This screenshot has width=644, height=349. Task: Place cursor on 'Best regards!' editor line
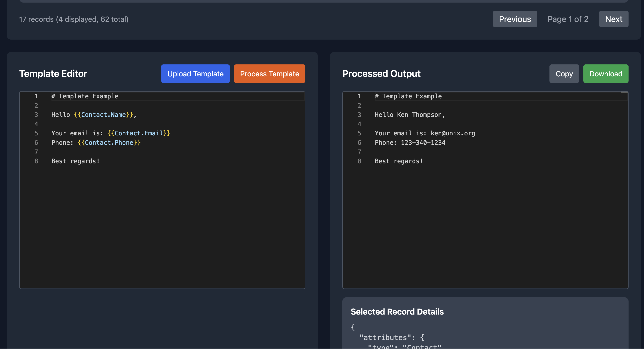pos(75,161)
